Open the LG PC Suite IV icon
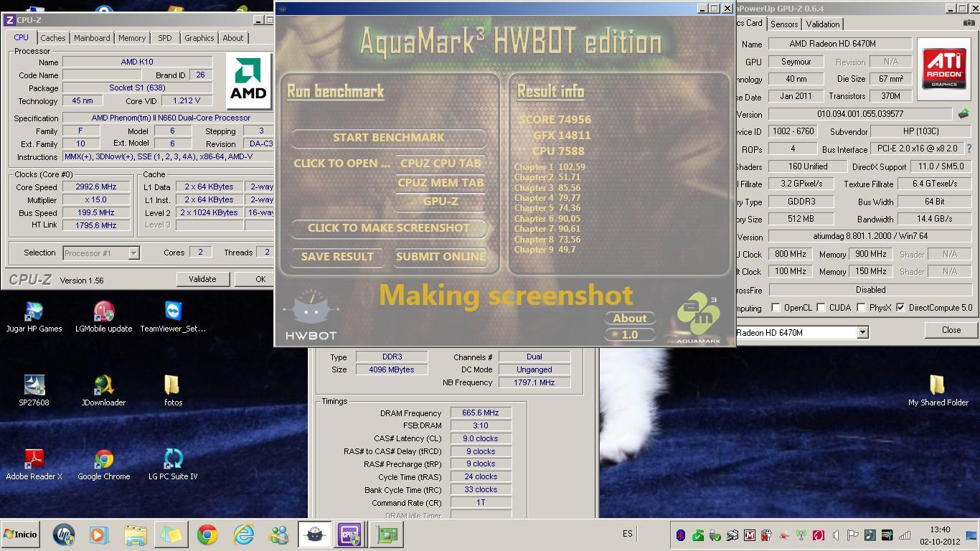 pos(173,464)
